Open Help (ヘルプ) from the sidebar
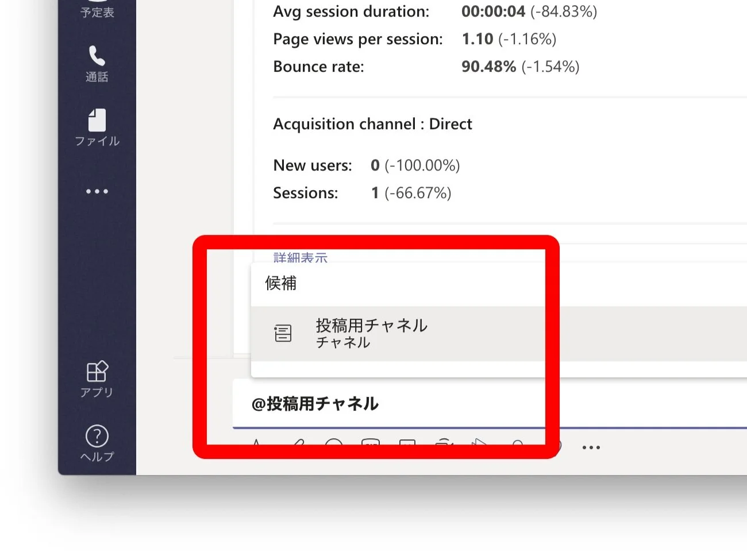Viewport: 747px width, 560px height. click(x=97, y=442)
